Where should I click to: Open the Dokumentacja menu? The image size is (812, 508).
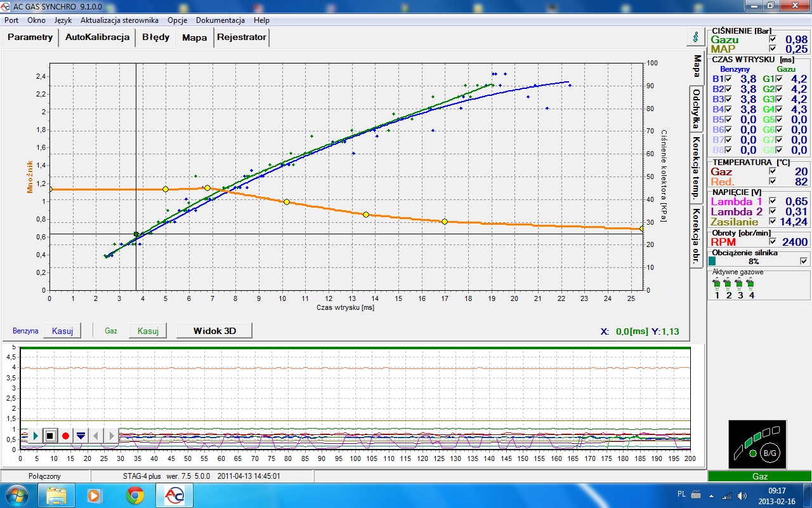220,20
